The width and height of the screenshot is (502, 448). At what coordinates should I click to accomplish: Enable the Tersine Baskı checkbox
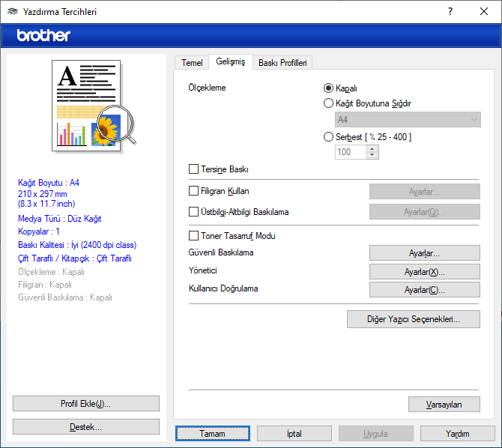[x=194, y=169]
